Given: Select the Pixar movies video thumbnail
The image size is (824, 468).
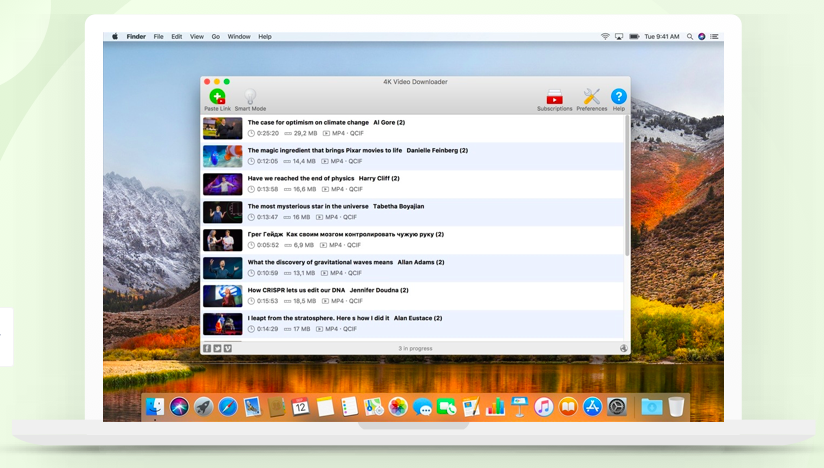Looking at the screenshot, I should tap(223, 156).
